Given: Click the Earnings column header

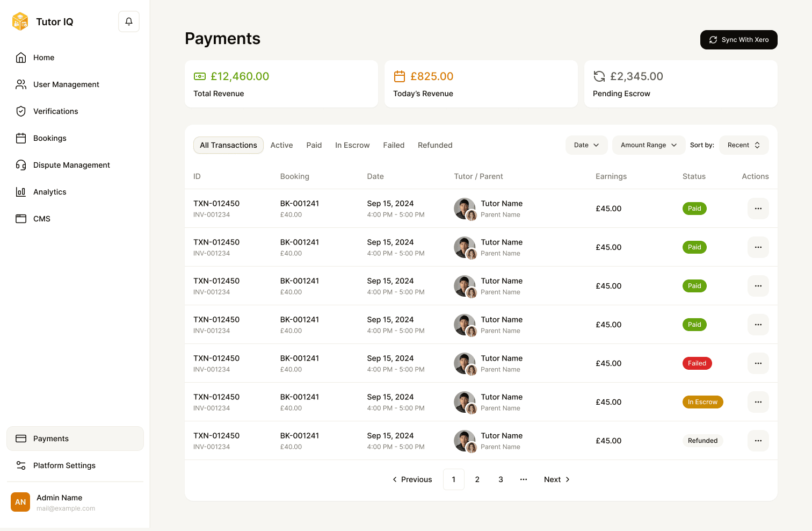Looking at the screenshot, I should coord(611,176).
